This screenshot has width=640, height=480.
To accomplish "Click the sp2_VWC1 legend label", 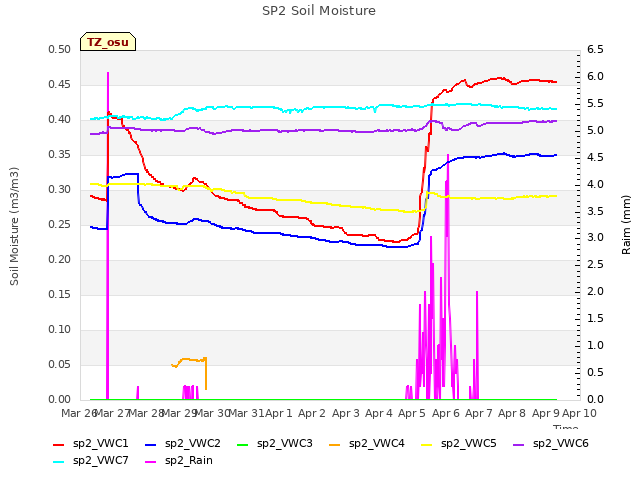I will (x=100, y=443).
